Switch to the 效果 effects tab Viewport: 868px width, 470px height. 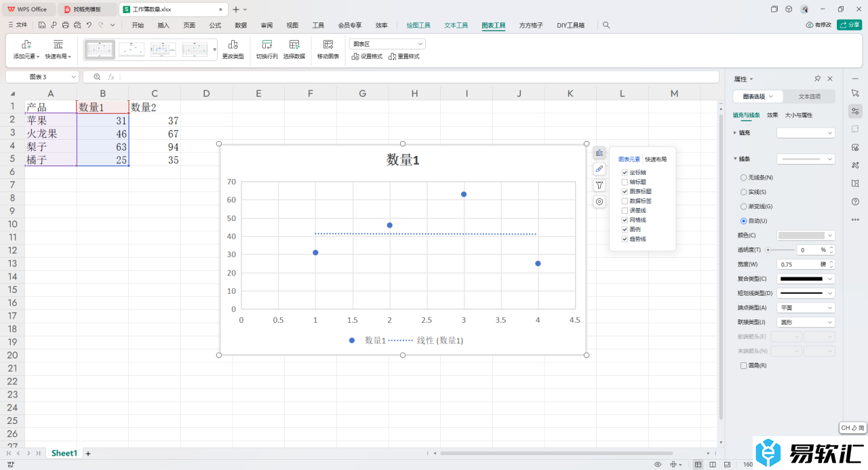[x=772, y=115]
